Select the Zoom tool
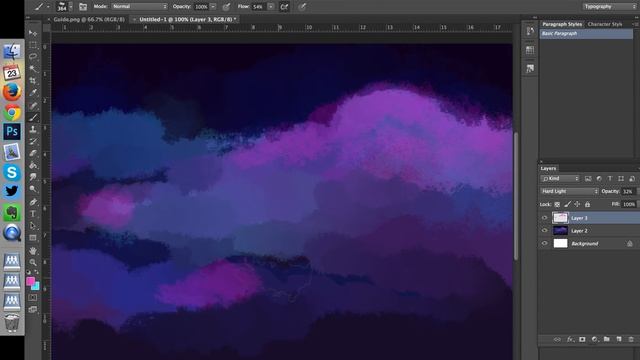Image resolution: width=640 pixels, height=360 pixels. click(33, 262)
